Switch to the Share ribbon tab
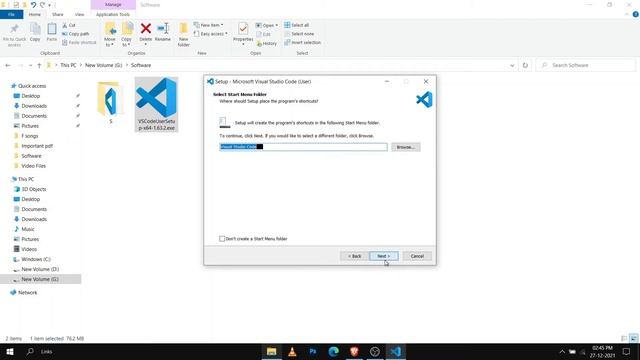 [x=58, y=14]
